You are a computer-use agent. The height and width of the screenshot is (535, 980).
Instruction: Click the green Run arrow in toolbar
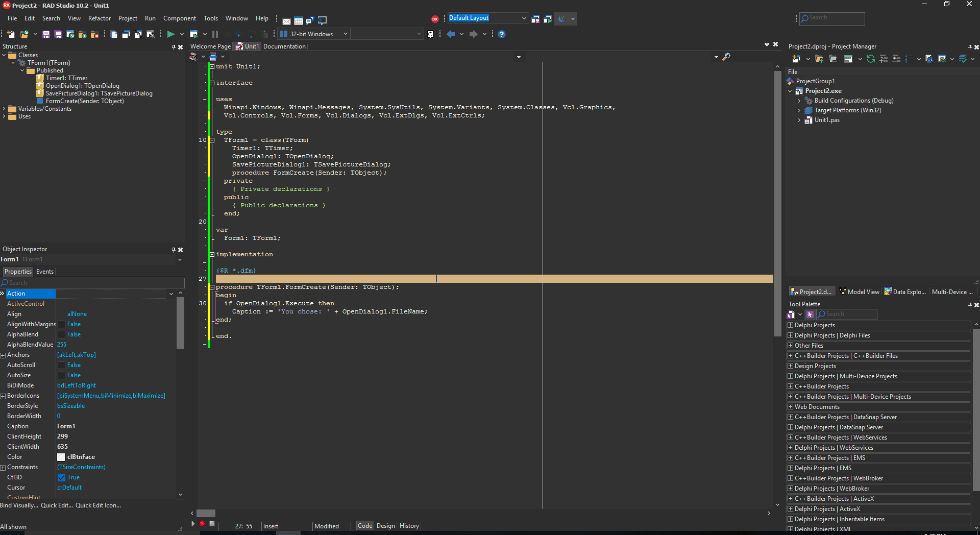[170, 34]
